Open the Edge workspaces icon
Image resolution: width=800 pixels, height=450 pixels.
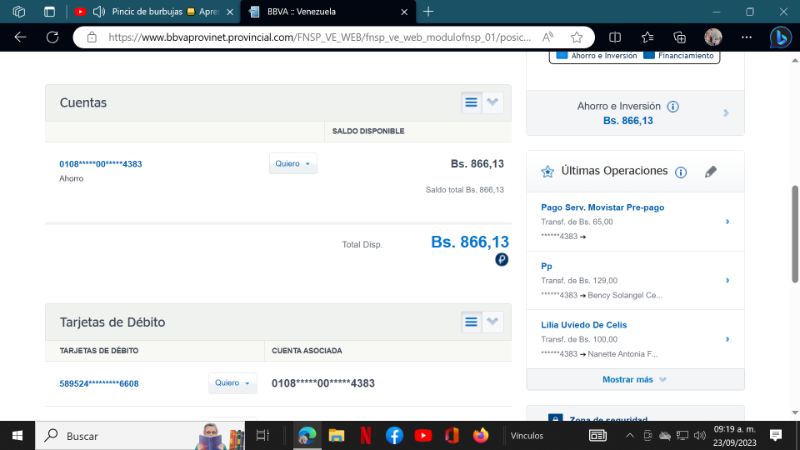tap(19, 12)
